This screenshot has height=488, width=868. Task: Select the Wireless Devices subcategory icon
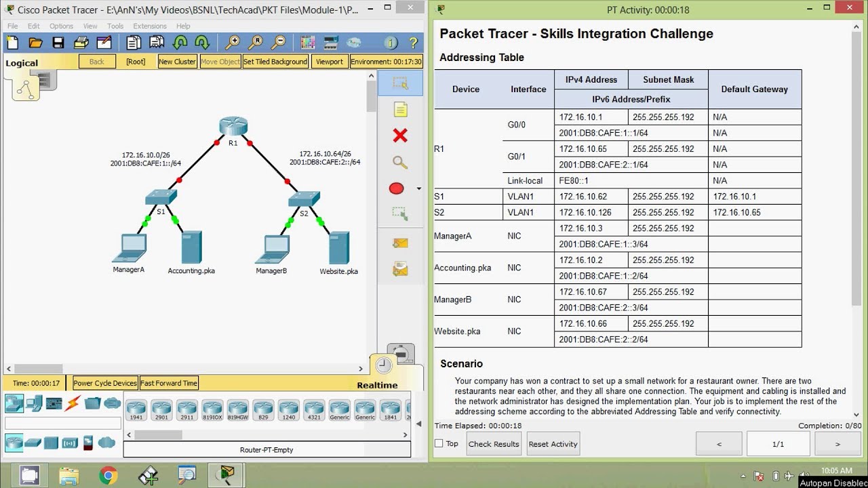(70, 443)
